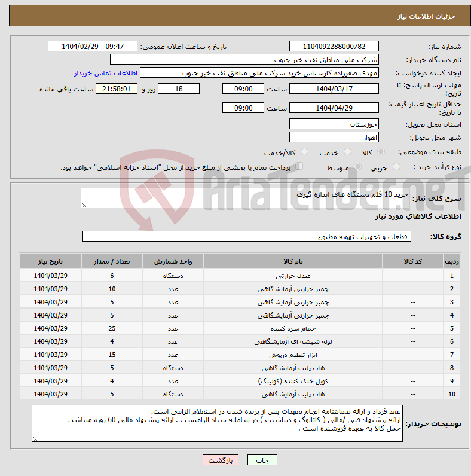Click the need date 1404/03/29 in row 10
Screen dimensions: 471x476
(50, 394)
